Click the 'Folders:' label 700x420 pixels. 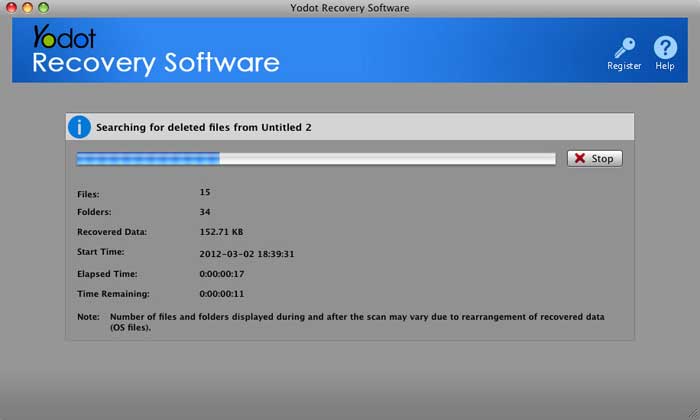pos(94,212)
